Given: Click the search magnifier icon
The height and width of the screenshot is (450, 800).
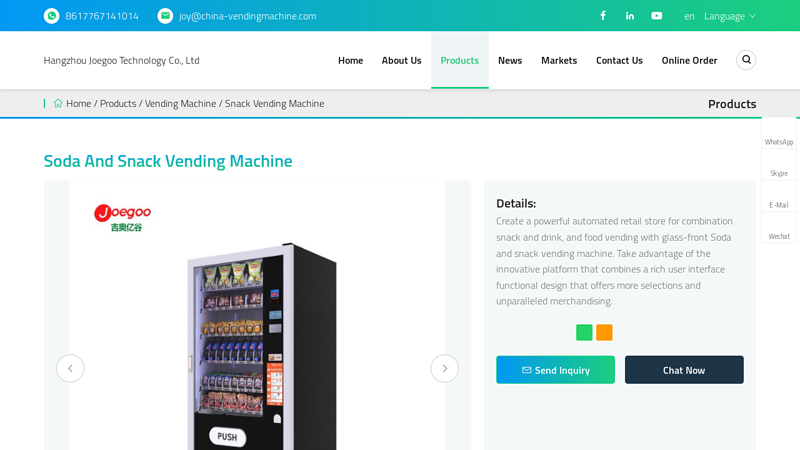Looking at the screenshot, I should 746,60.
